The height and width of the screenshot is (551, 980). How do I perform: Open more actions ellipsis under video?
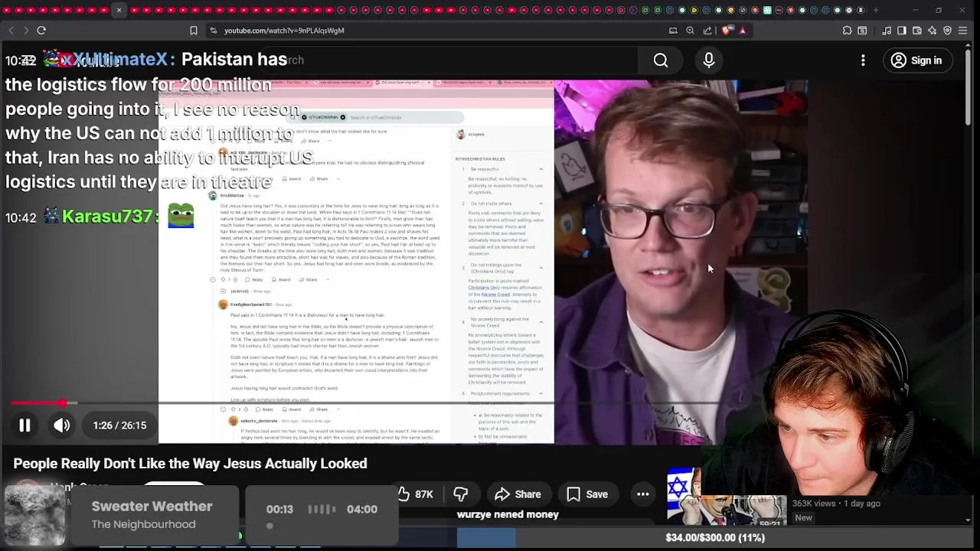(643, 494)
